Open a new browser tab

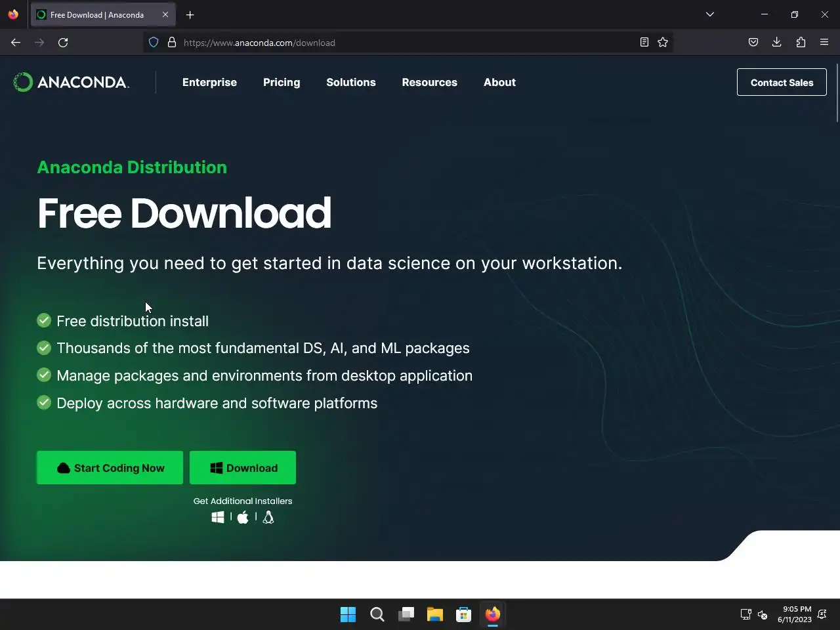point(190,14)
